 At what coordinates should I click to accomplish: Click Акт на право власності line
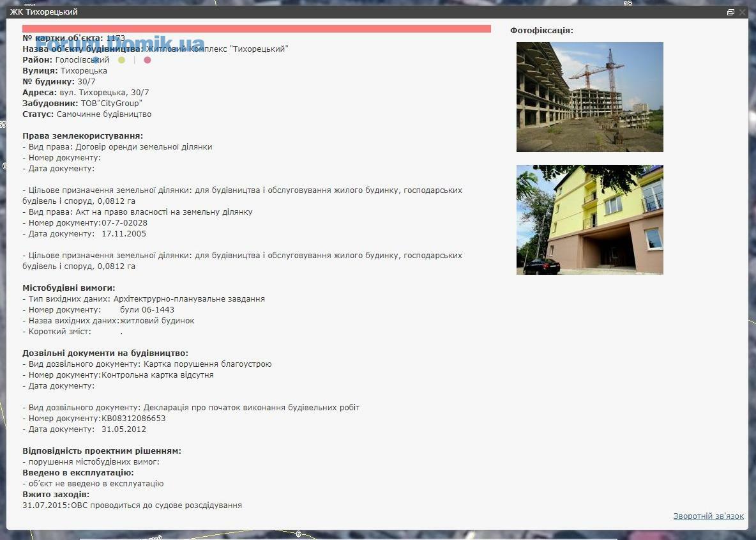pos(137,212)
